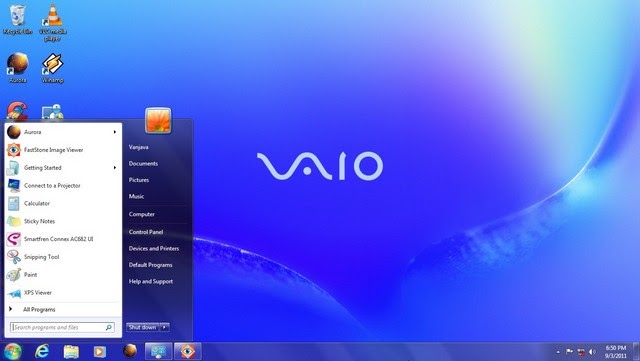The width and height of the screenshot is (640, 361).
Task: Launch Smartfren Connex AC682 UI
Action: (x=63, y=239)
